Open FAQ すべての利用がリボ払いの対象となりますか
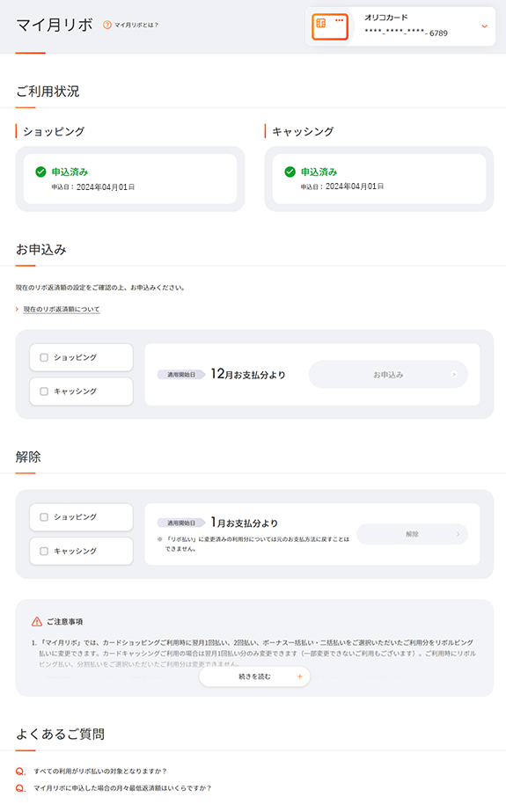Image resolution: width=506 pixels, height=812 pixels. [100, 771]
